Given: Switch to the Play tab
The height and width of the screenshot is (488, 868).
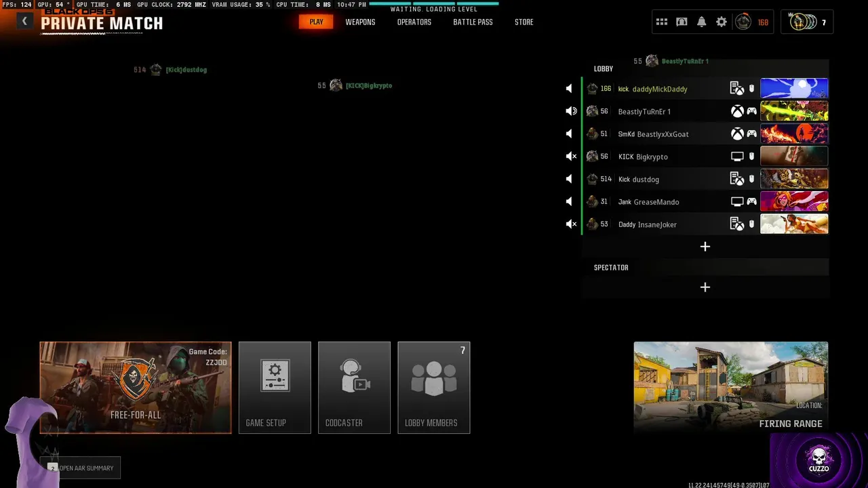Looking at the screenshot, I should pyautogui.click(x=316, y=22).
